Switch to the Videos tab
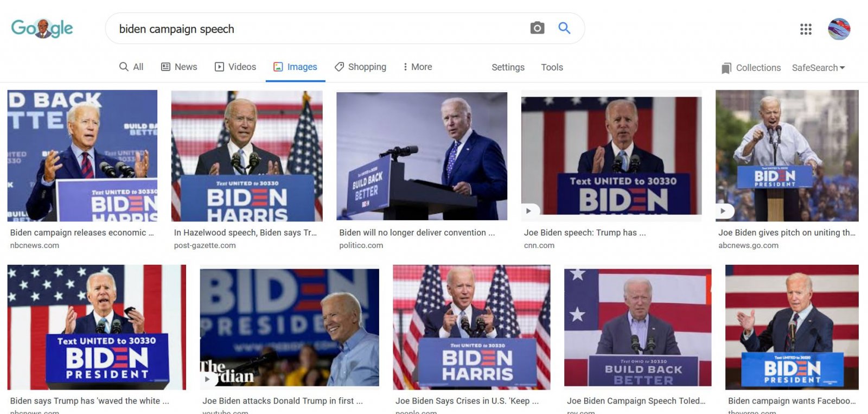 235,67
